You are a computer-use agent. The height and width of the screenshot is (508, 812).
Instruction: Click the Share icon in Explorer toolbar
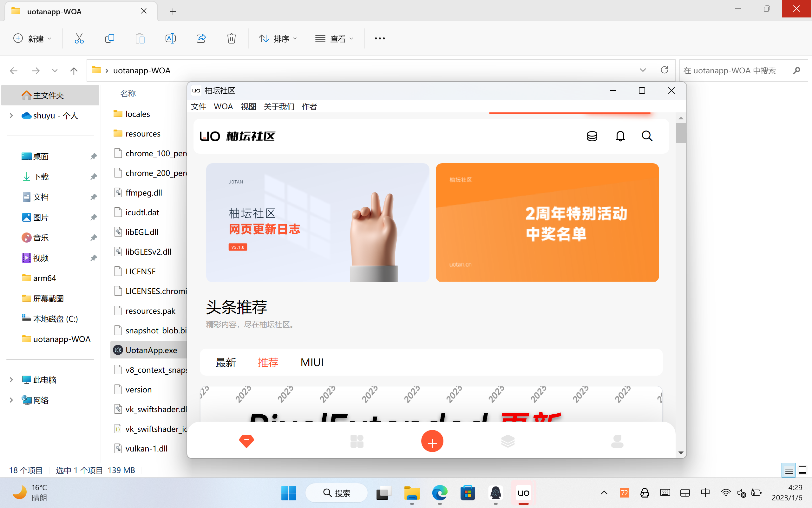(201, 39)
